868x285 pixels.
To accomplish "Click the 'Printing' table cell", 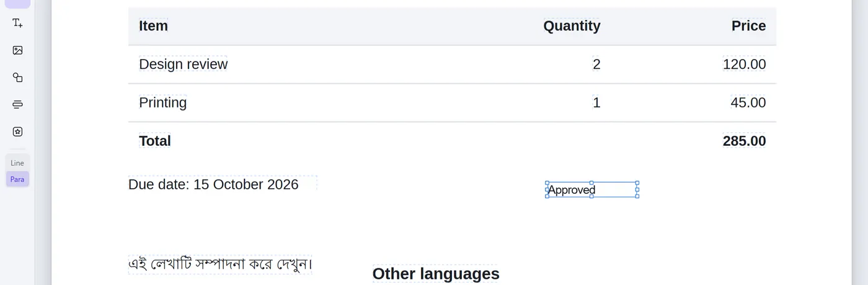I will coord(162,102).
